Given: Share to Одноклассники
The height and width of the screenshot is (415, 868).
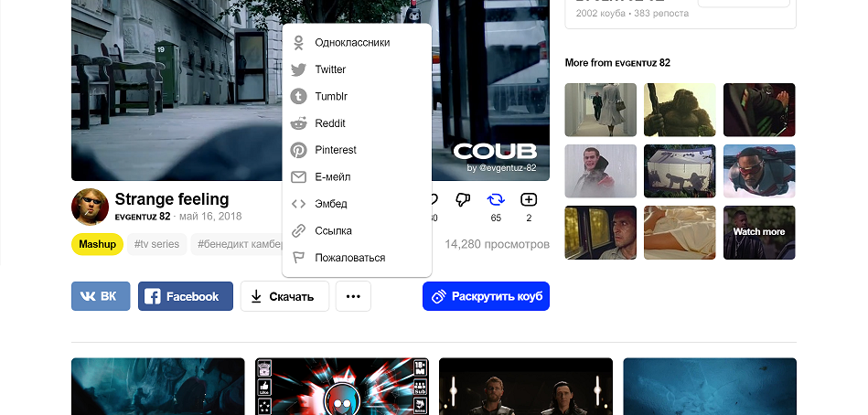Looking at the screenshot, I should (x=352, y=43).
